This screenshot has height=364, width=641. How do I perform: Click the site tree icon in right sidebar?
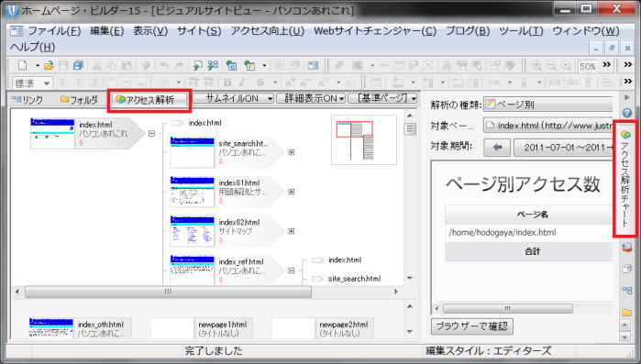coord(626,291)
